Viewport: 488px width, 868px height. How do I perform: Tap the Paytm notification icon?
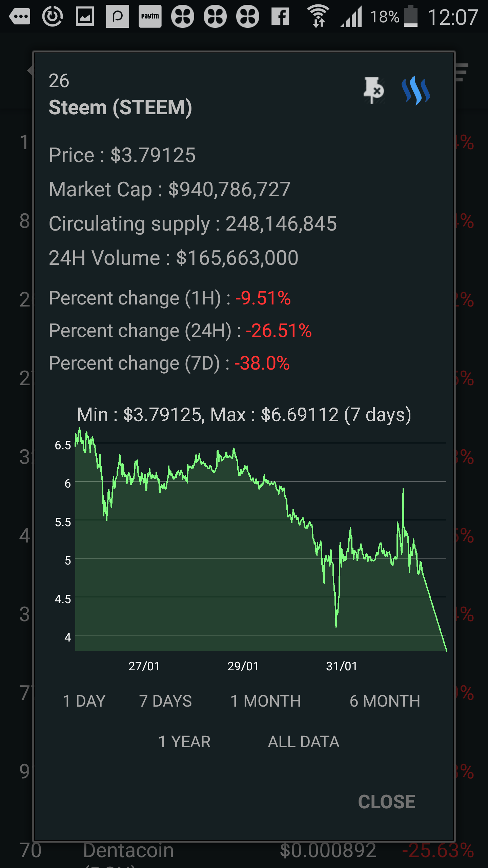150,16
